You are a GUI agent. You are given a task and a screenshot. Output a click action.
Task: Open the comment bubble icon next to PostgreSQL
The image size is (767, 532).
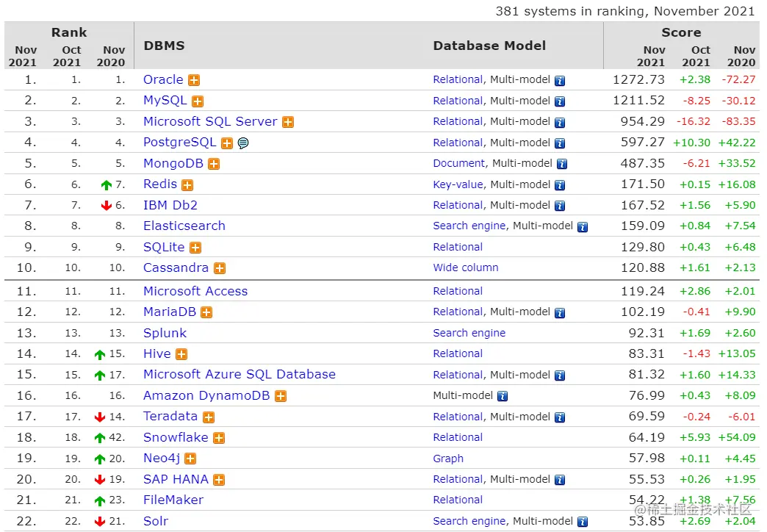(243, 143)
